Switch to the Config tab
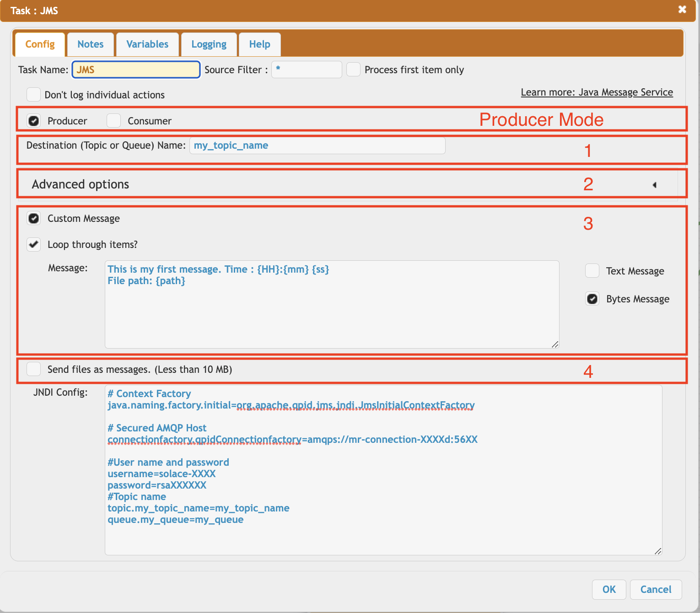700x613 pixels. [40, 44]
